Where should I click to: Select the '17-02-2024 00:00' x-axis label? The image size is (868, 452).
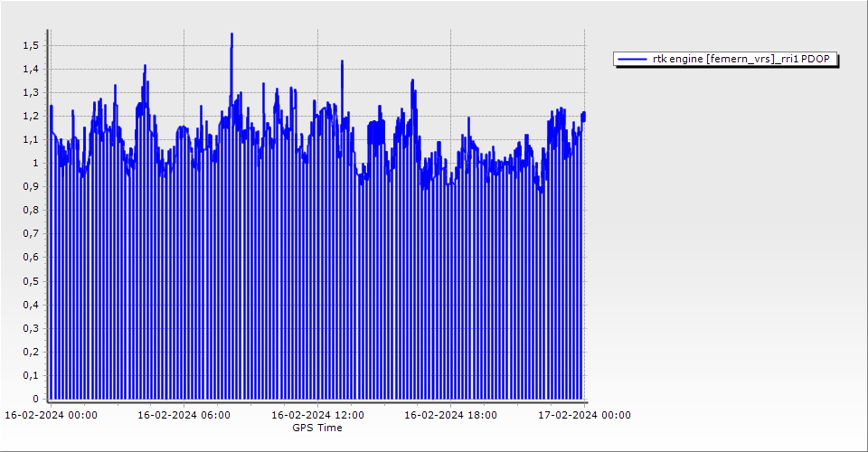point(584,415)
